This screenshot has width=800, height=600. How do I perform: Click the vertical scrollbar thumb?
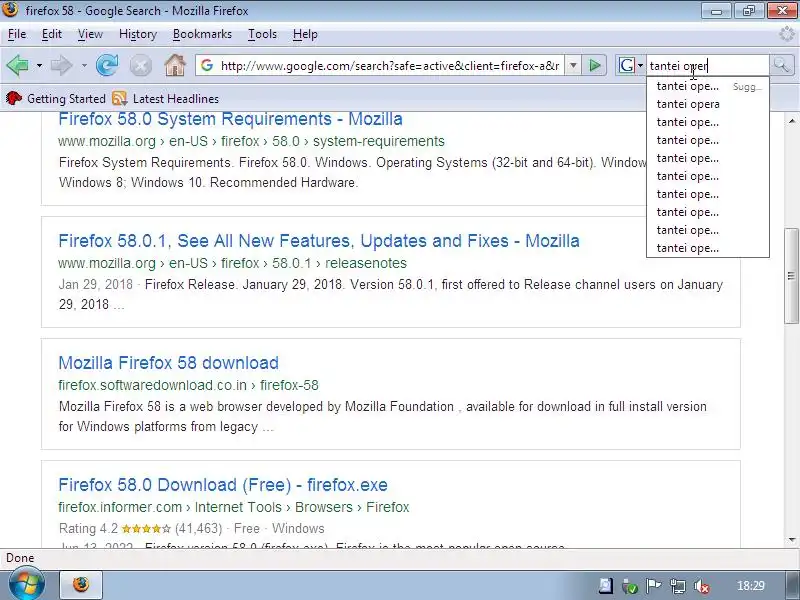[792, 276]
